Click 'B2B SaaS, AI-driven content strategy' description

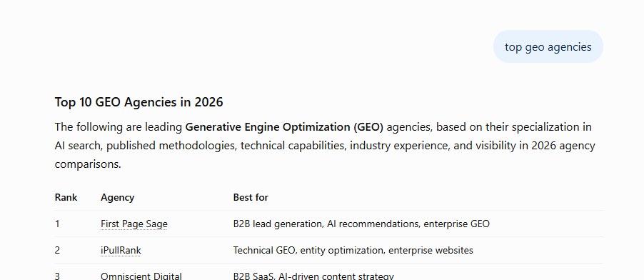313,276
